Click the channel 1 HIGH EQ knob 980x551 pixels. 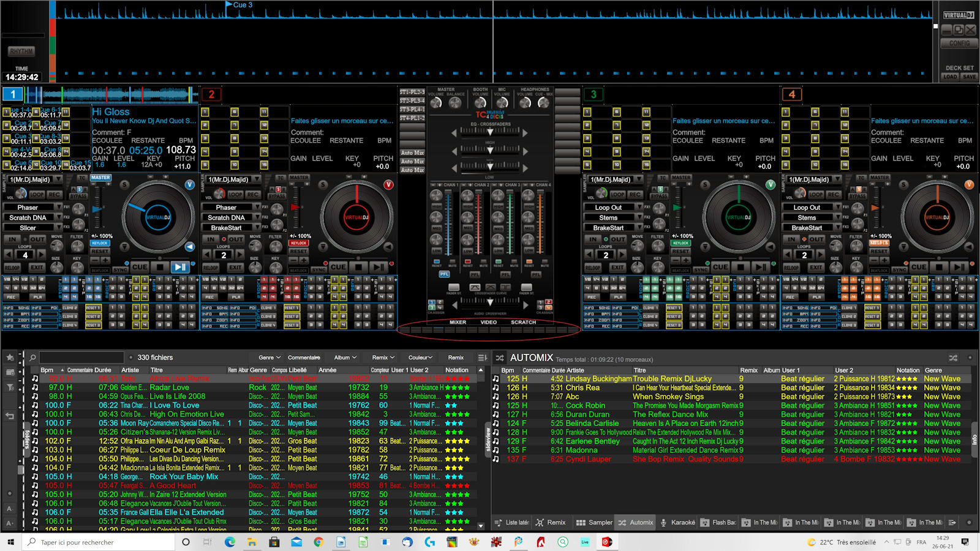436,195
